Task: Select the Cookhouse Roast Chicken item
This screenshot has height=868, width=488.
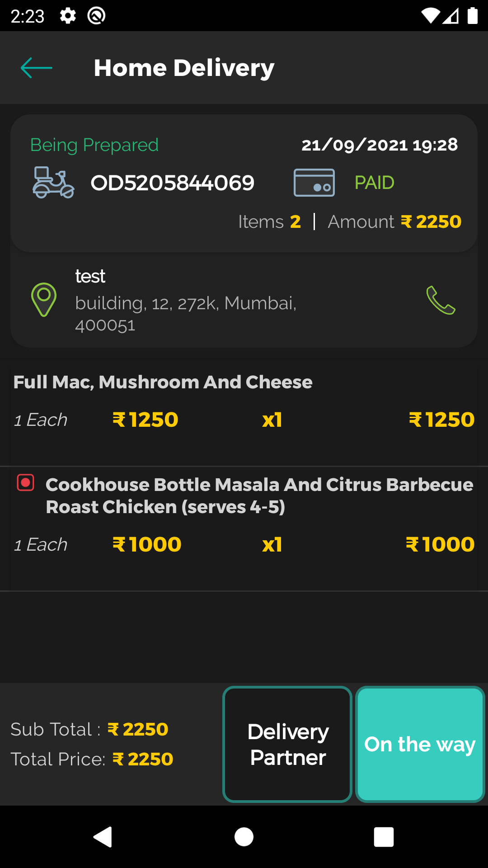Action: click(x=259, y=495)
